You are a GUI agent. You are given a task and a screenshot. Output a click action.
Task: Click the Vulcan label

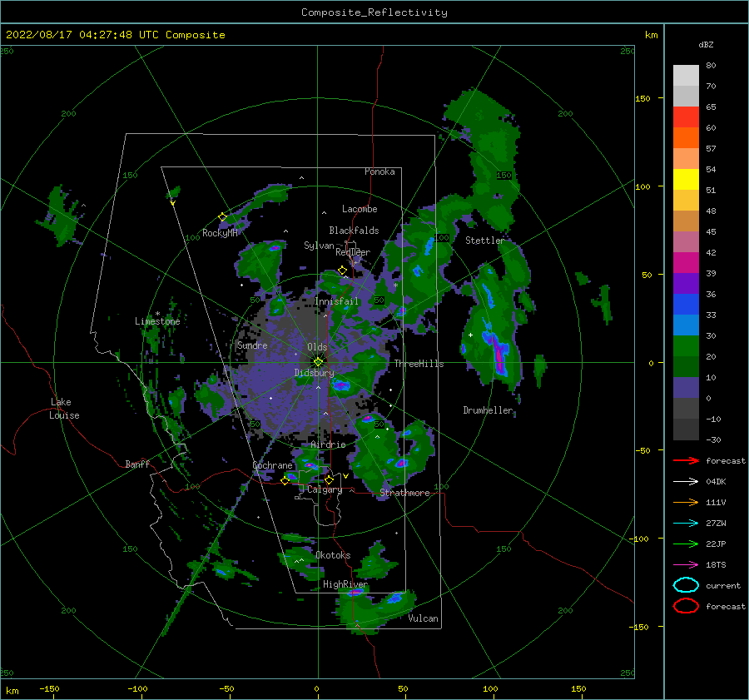pyautogui.click(x=423, y=618)
